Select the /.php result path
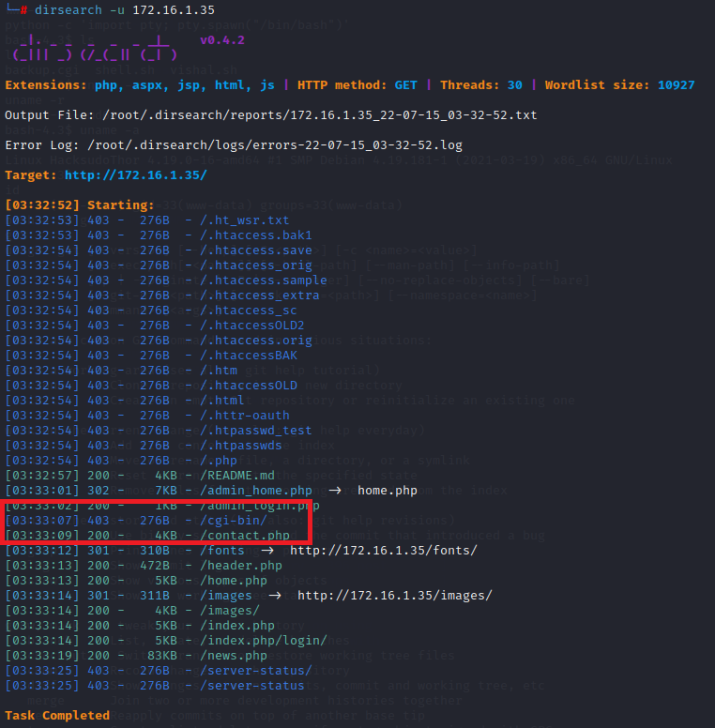The height and width of the screenshot is (728, 715). 219,461
